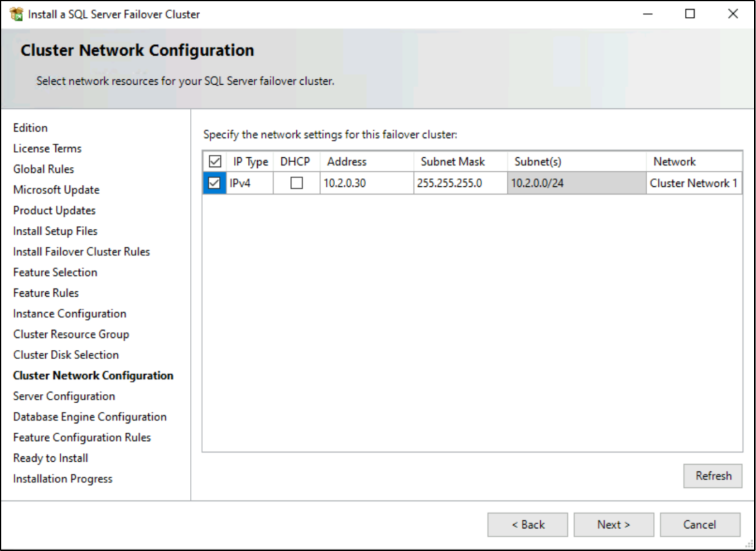Viewport: 756px width, 551px height.
Task: Click the Cluster Network 1 cell
Action: point(694,183)
